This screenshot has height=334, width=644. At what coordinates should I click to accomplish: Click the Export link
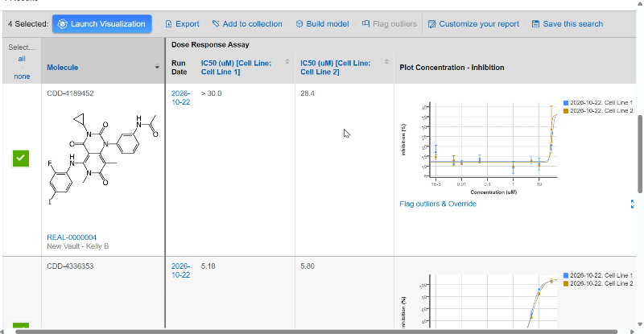[x=188, y=24]
